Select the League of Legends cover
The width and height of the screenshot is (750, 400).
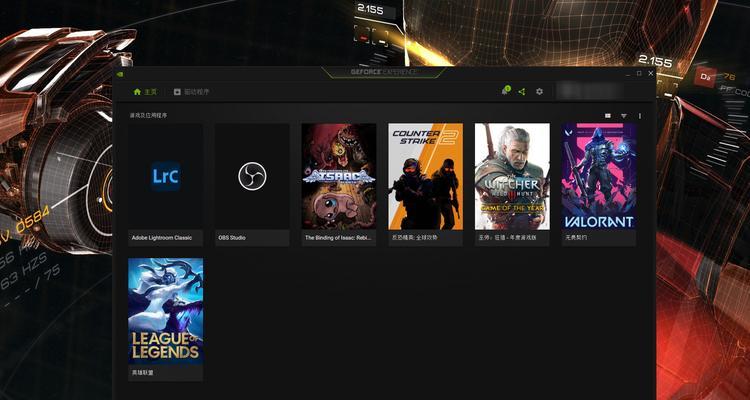point(165,311)
